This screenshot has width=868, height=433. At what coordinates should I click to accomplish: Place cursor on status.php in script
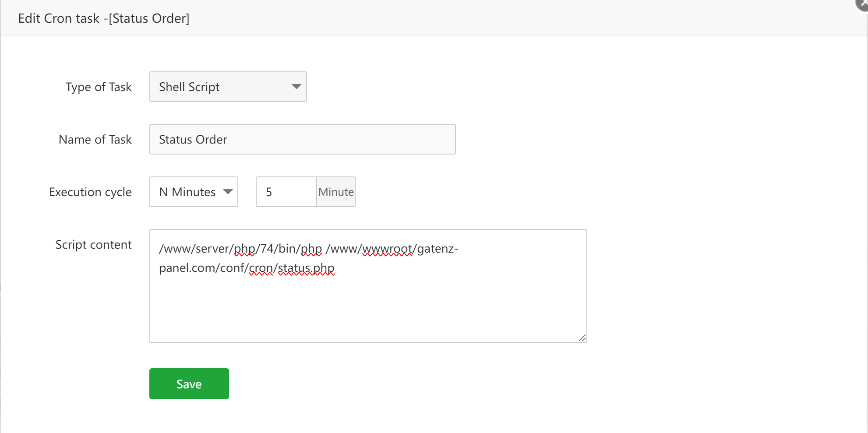tap(306, 268)
